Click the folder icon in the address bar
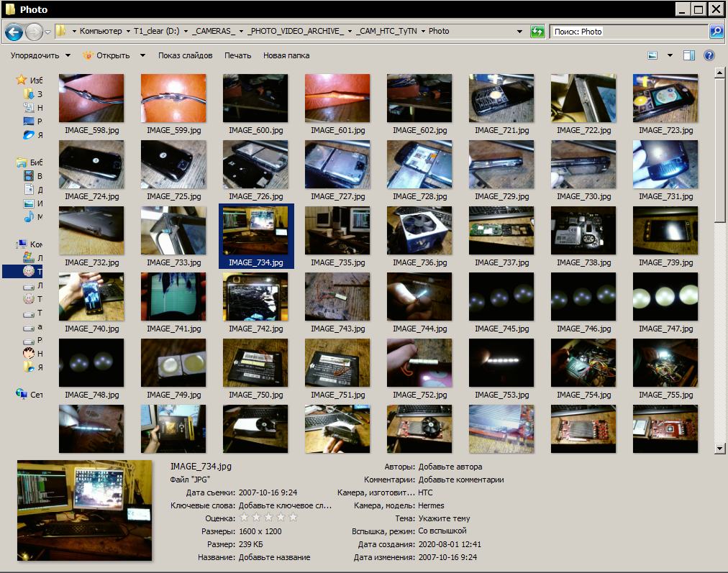The height and width of the screenshot is (573, 728). [61, 31]
